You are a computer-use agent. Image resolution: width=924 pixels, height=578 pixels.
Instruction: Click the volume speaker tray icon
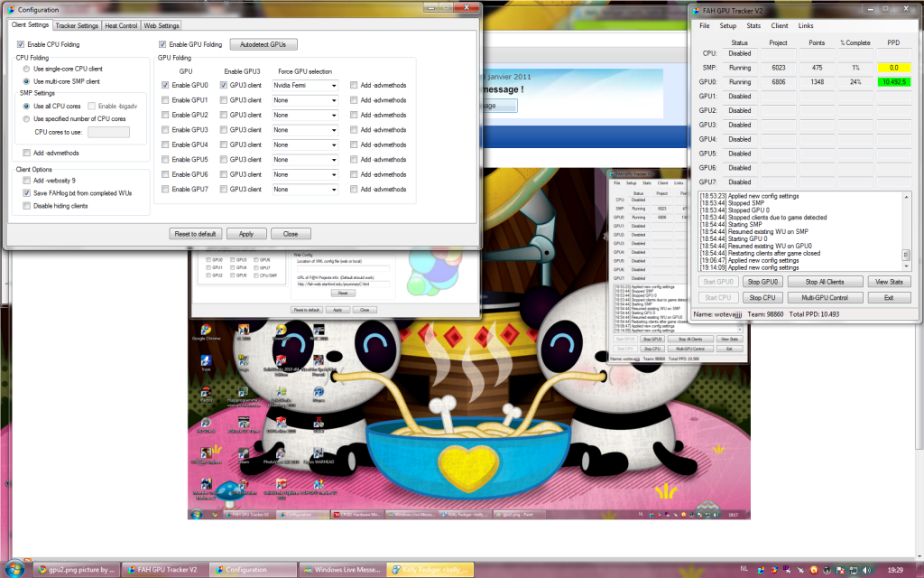pyautogui.click(x=866, y=570)
